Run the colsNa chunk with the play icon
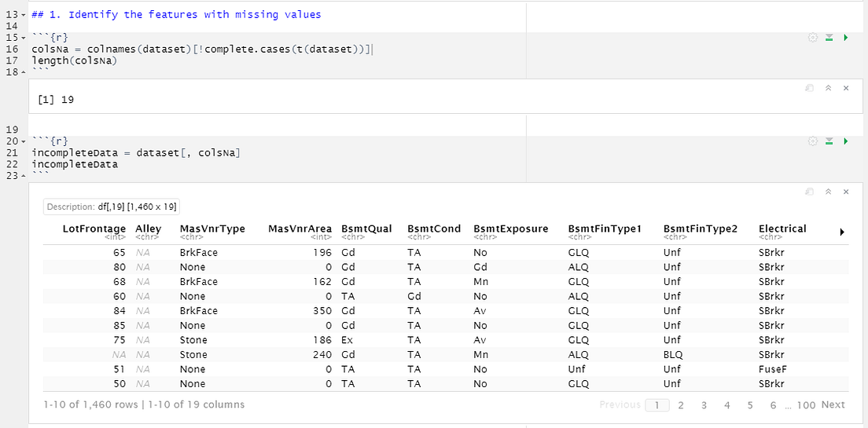This screenshot has width=868, height=428. point(845,38)
